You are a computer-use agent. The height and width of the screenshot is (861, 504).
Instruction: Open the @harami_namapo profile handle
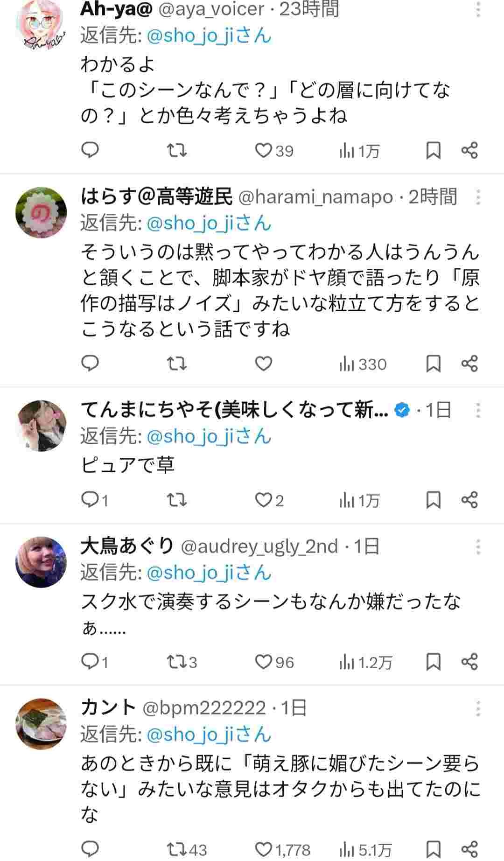pos(315,197)
